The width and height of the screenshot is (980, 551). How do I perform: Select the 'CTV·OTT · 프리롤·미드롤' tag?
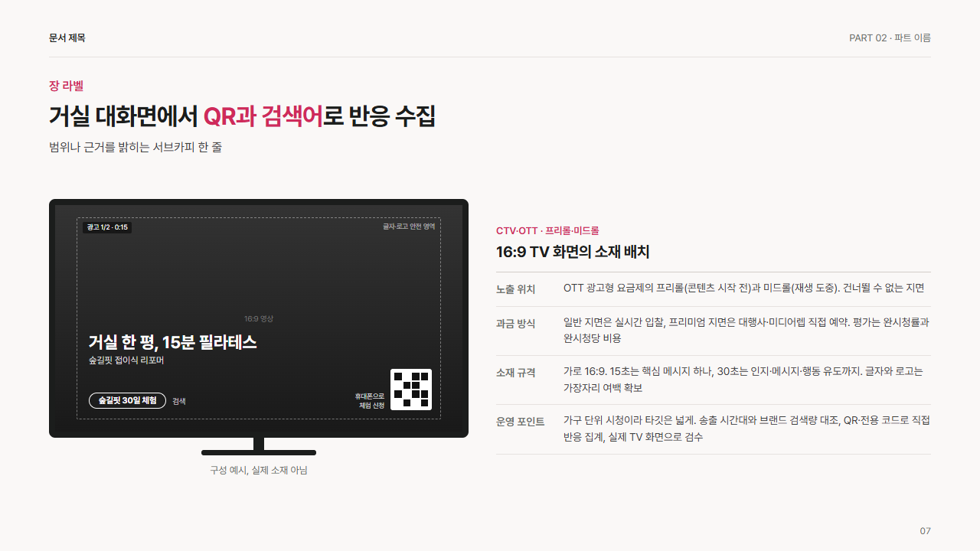tap(547, 230)
